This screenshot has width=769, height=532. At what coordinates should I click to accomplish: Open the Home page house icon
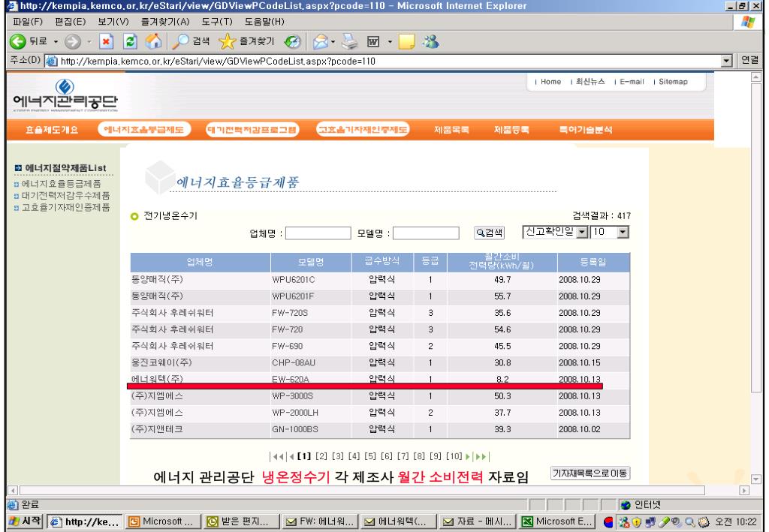pos(153,41)
